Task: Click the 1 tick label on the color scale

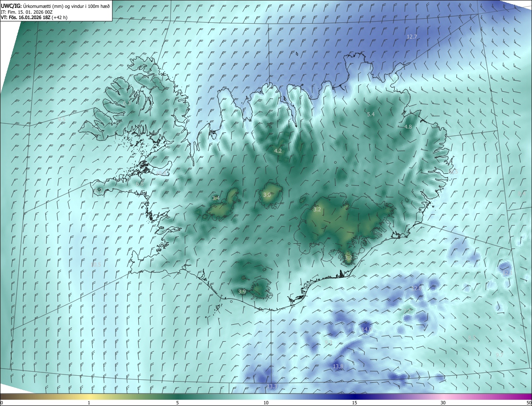Action: pyautogui.click(x=89, y=403)
